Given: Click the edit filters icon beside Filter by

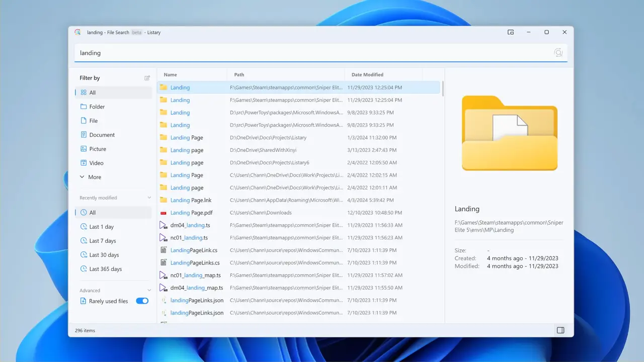Looking at the screenshot, I should pyautogui.click(x=147, y=78).
